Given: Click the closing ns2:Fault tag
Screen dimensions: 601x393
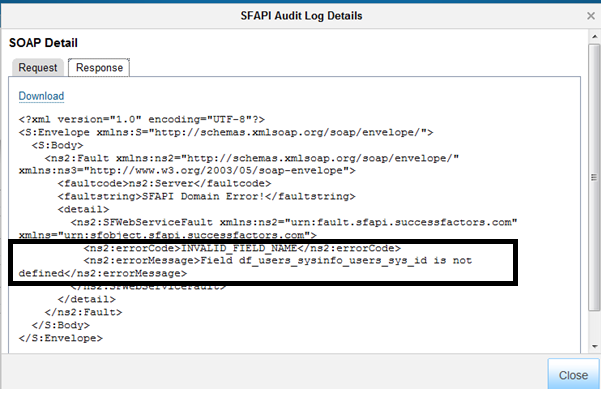Looking at the screenshot, I should [x=83, y=312].
